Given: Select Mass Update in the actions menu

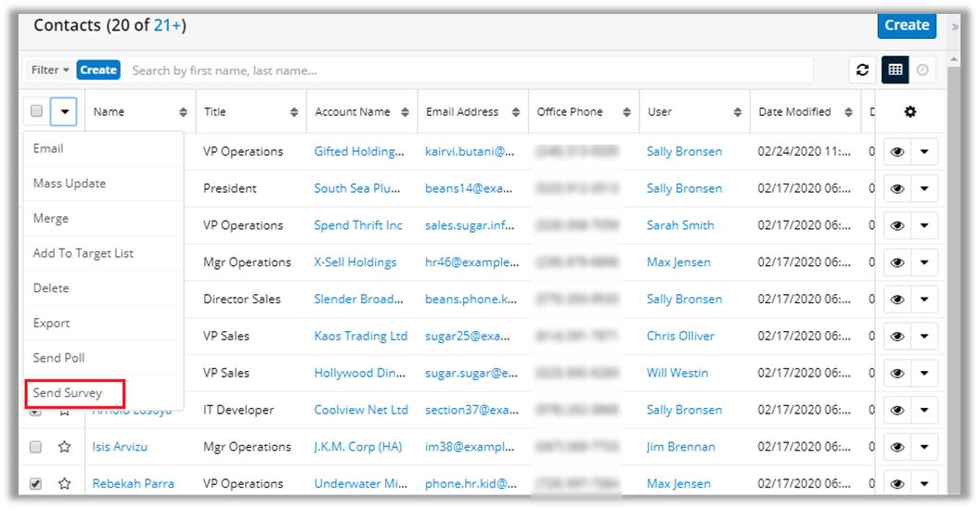Looking at the screenshot, I should point(70,184).
